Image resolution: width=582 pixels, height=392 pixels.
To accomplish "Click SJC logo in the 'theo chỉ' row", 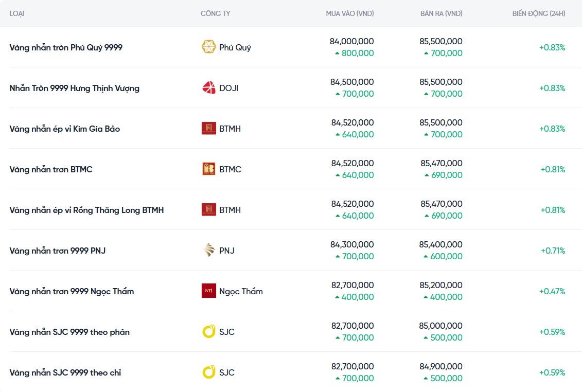I will [x=208, y=372].
